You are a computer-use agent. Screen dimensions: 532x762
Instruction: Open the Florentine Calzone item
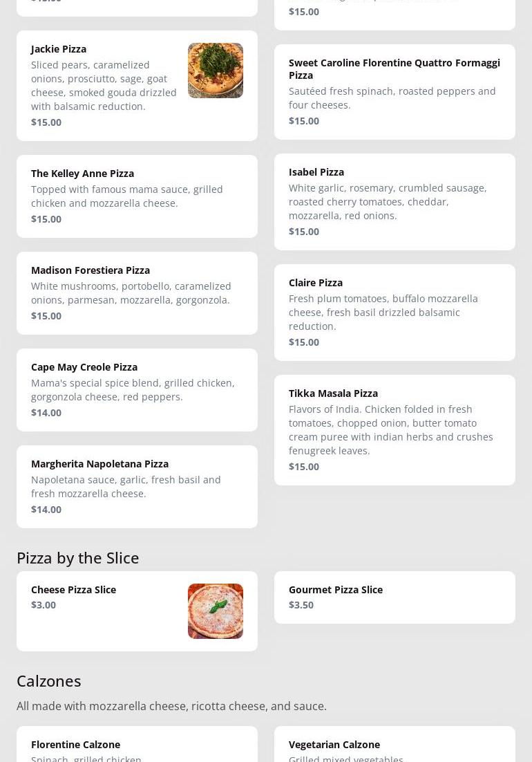(x=75, y=745)
